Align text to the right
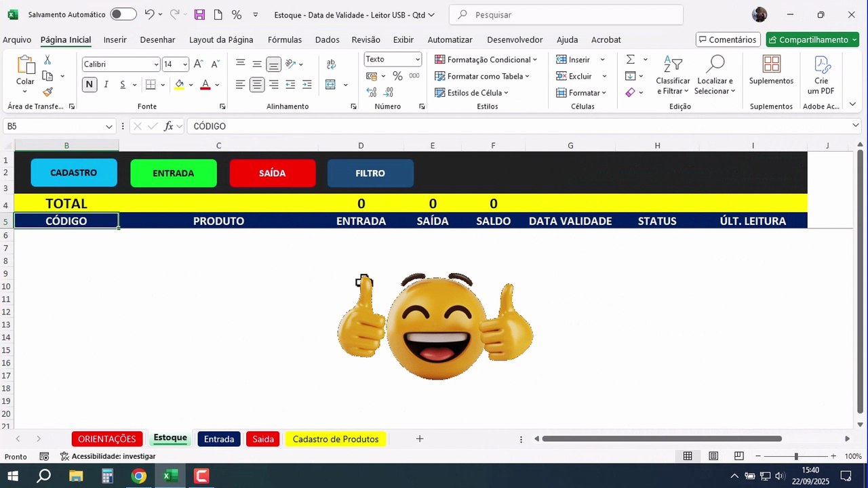This screenshot has width=868, height=488. pyautogui.click(x=273, y=85)
